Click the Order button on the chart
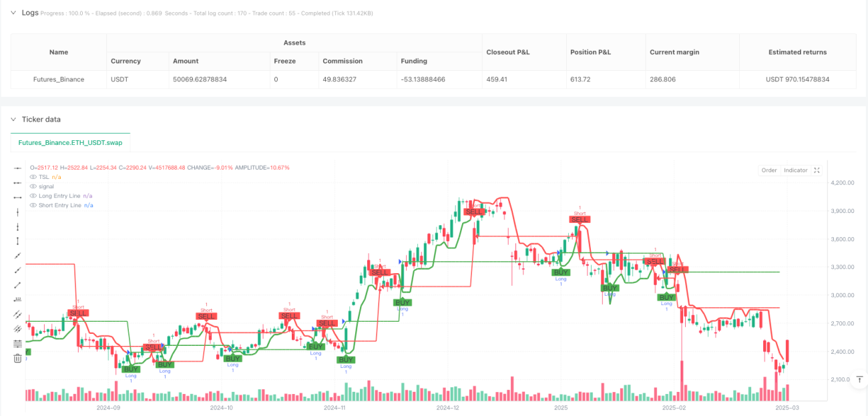 click(769, 170)
